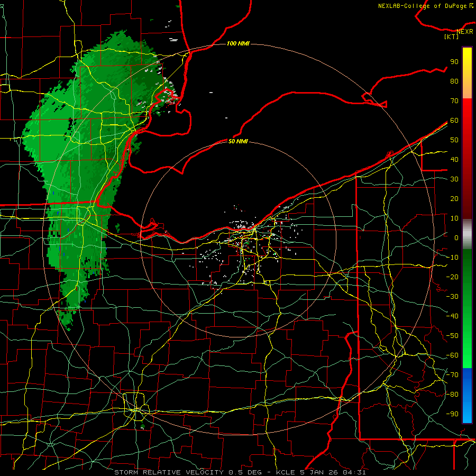
Task: Click the -30 value on velocity scale
Action: [452, 297]
